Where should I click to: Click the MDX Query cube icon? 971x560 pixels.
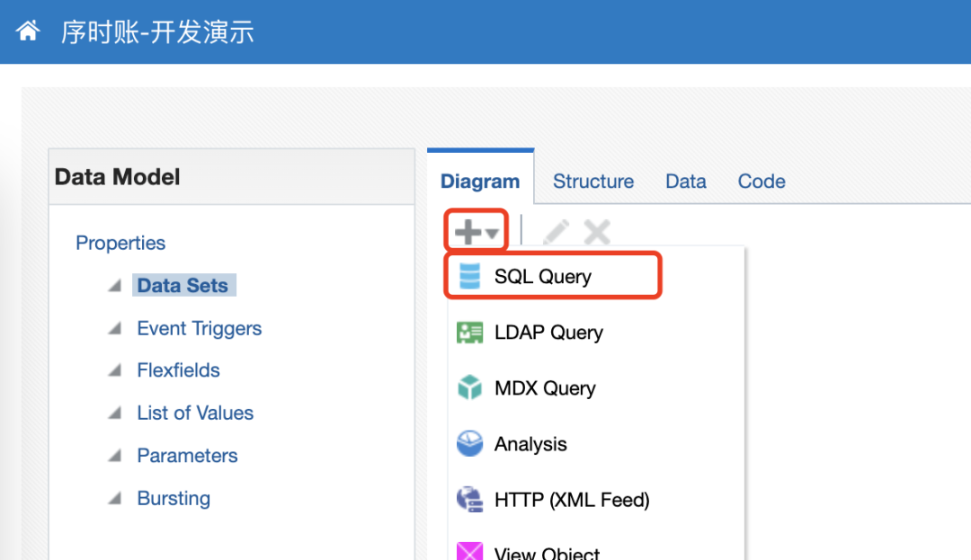coord(469,388)
